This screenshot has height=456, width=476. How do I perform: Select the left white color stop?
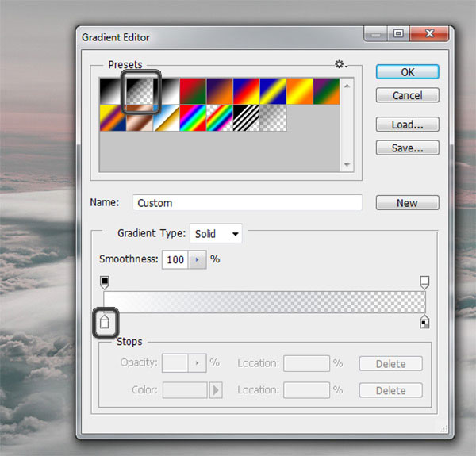[106, 321]
